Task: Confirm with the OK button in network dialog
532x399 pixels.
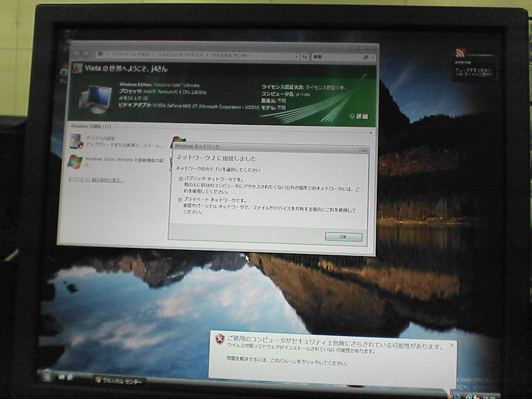Action: pos(343,237)
